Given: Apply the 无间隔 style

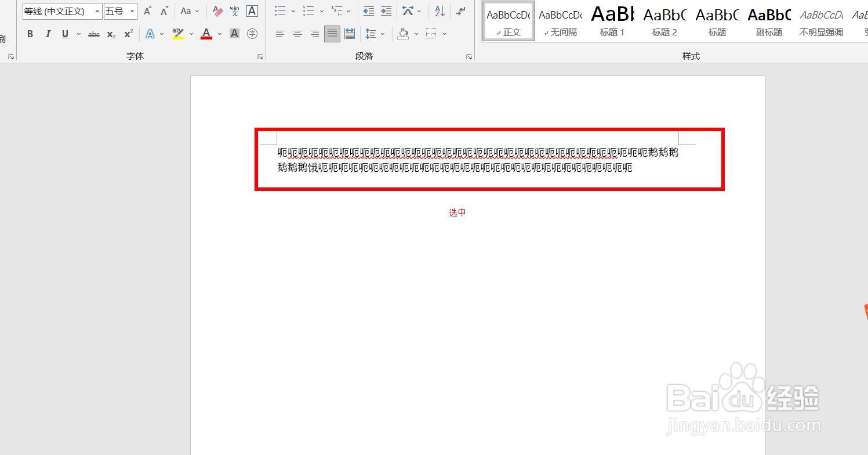Looking at the screenshot, I should coord(561,21).
